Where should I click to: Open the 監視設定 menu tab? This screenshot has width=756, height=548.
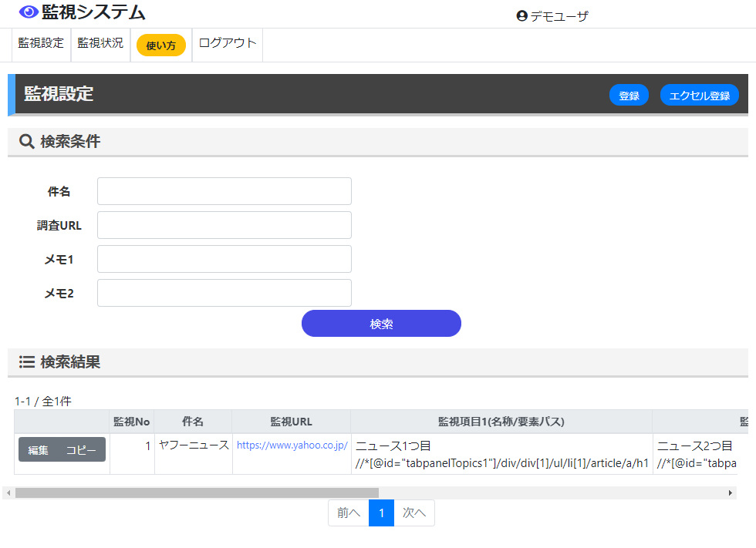[41, 43]
